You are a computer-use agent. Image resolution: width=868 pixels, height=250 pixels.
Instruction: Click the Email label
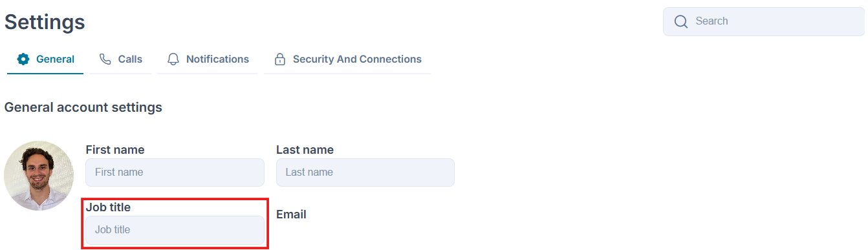coord(291,214)
